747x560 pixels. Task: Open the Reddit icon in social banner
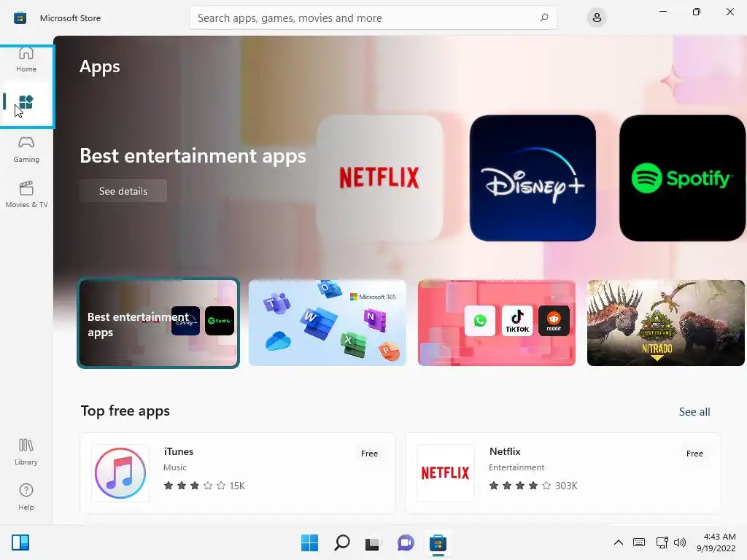coord(554,321)
